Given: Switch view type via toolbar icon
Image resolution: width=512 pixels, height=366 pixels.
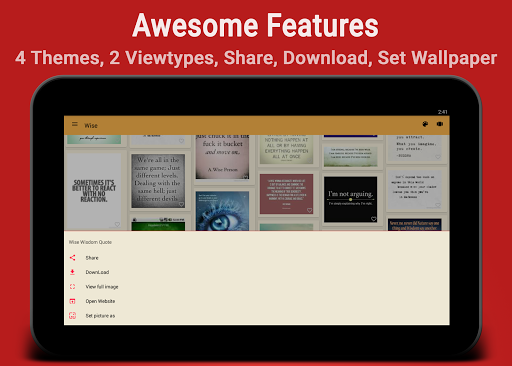Looking at the screenshot, I should 440,124.
